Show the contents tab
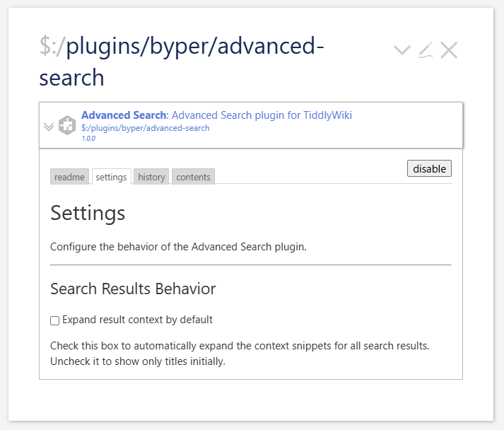Viewport: 504px width, 430px height. [x=193, y=177]
